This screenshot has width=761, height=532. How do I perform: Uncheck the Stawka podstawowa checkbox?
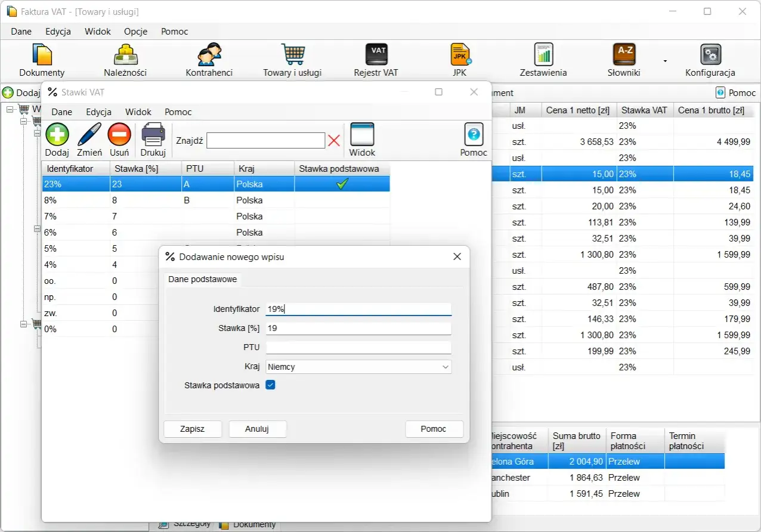pyautogui.click(x=270, y=385)
